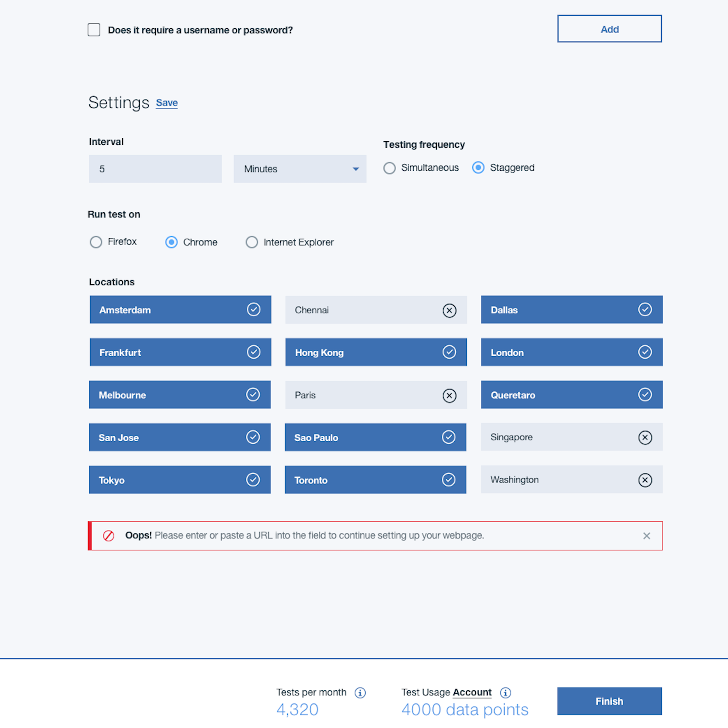Toggle the San Jose location tile
728x728 pixels.
point(180,437)
